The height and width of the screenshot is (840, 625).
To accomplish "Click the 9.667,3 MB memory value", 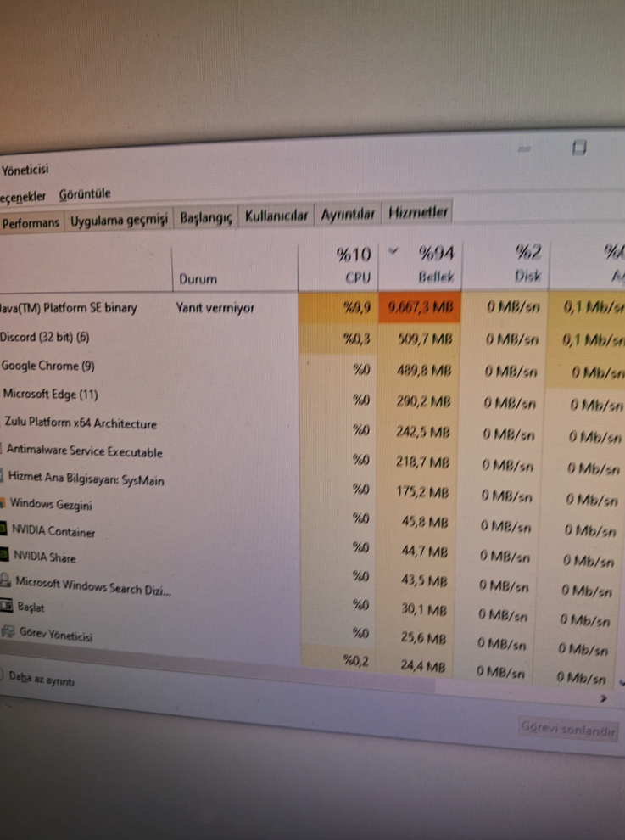I will click(421, 307).
